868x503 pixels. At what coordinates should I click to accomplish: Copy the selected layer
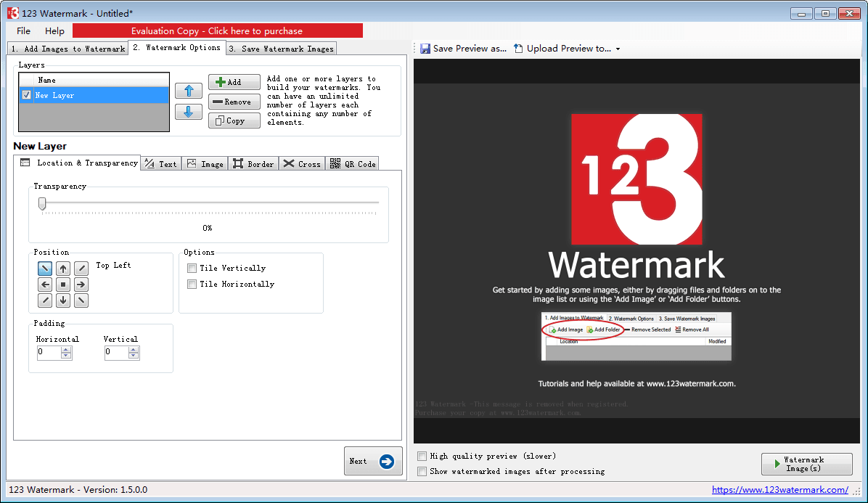pyautogui.click(x=234, y=120)
